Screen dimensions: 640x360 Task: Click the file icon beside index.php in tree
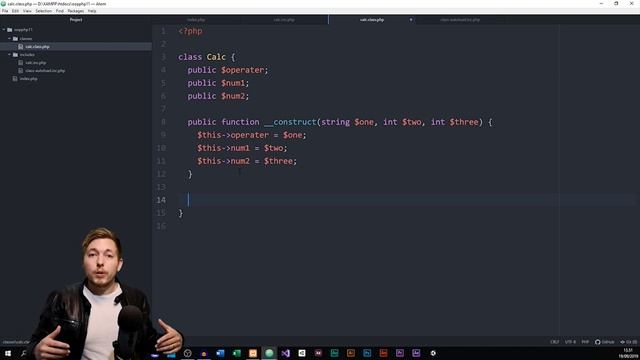tap(15, 79)
